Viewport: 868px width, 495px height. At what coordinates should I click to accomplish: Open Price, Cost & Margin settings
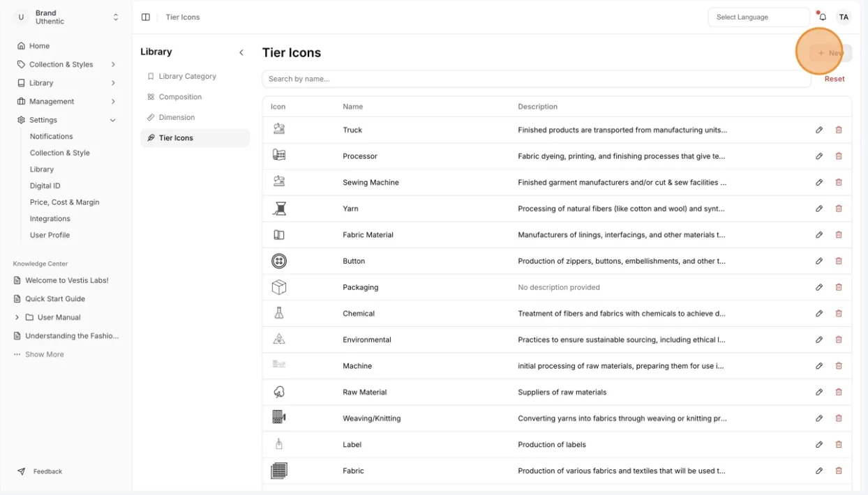pyautogui.click(x=65, y=202)
